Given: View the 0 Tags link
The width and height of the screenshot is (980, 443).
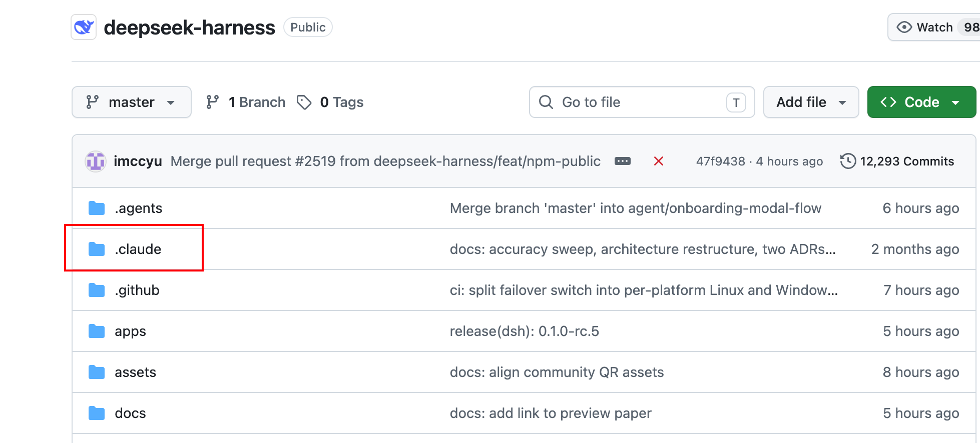Looking at the screenshot, I should point(330,102).
